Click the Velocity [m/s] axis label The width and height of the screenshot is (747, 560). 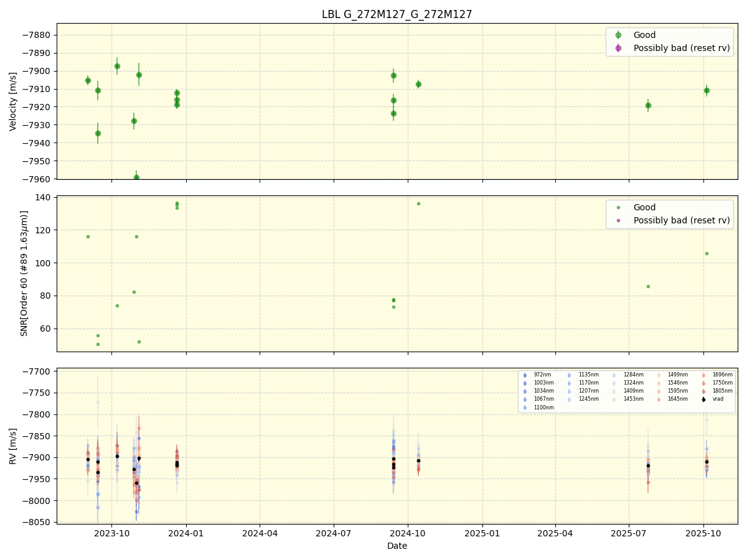13,101
